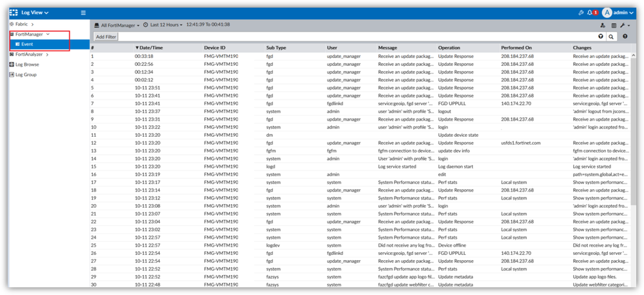Sort by Date/Time column header

click(x=149, y=48)
